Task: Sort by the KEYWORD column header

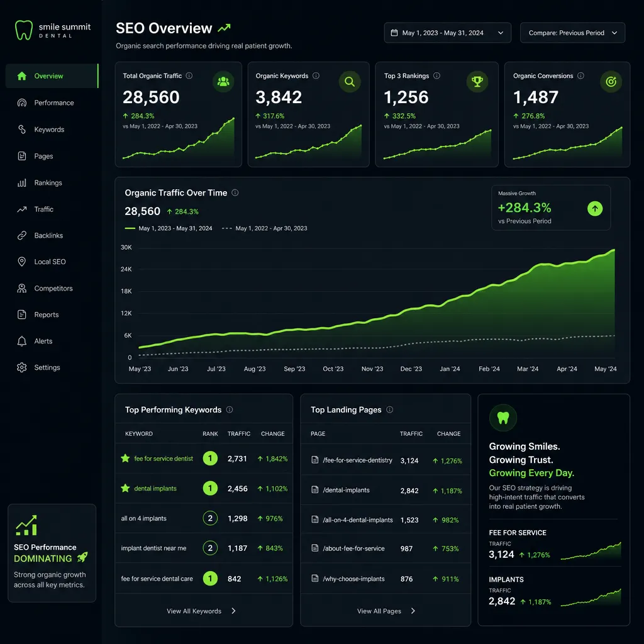Action: 139,434
